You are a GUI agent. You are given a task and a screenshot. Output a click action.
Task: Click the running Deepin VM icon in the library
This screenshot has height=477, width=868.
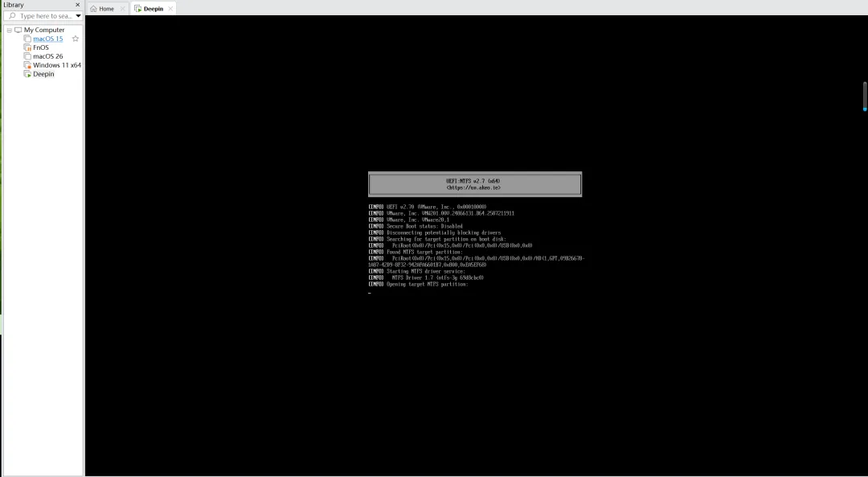click(x=27, y=74)
